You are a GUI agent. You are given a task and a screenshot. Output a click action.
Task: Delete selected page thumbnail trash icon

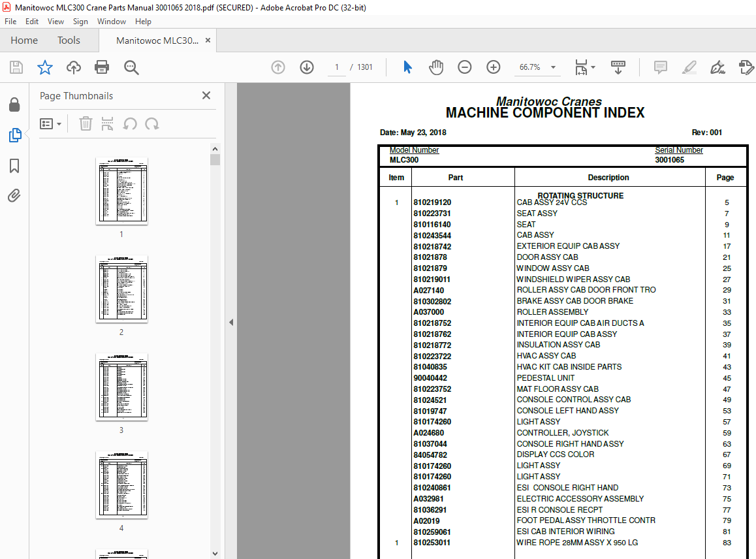pos(86,123)
